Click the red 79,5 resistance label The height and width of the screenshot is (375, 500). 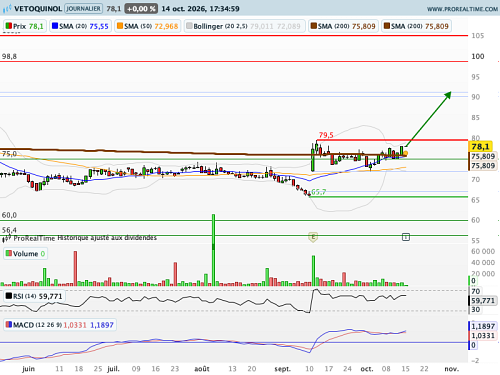(x=326, y=135)
